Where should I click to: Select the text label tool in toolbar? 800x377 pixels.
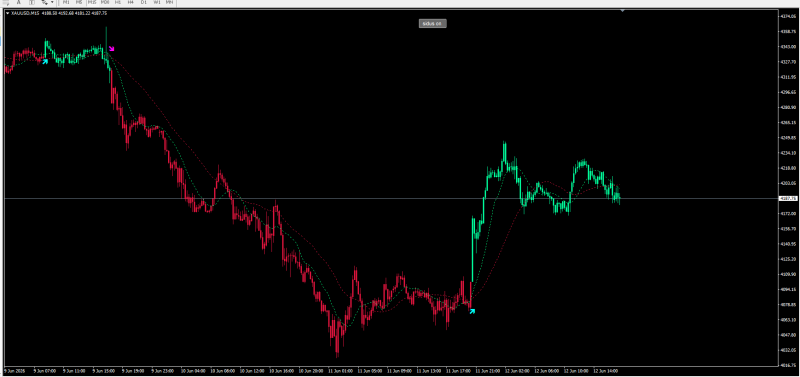pos(32,2)
